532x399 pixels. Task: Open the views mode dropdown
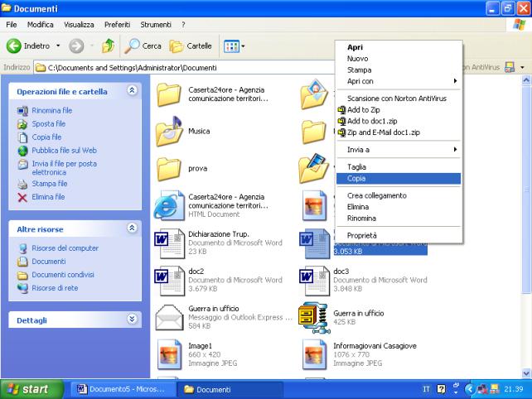235,46
